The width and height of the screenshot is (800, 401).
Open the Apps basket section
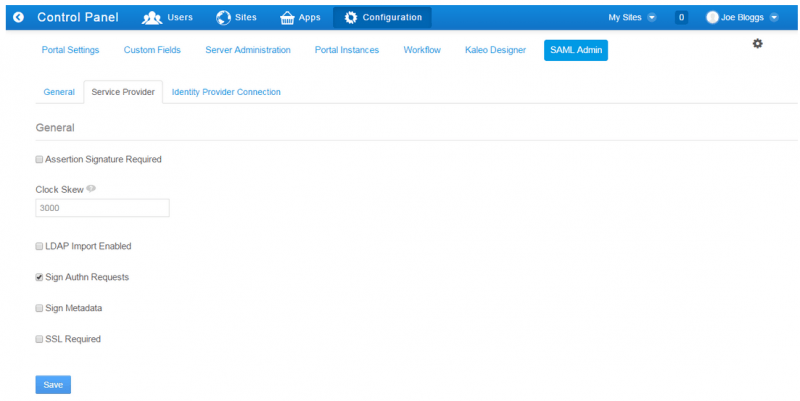[300, 17]
